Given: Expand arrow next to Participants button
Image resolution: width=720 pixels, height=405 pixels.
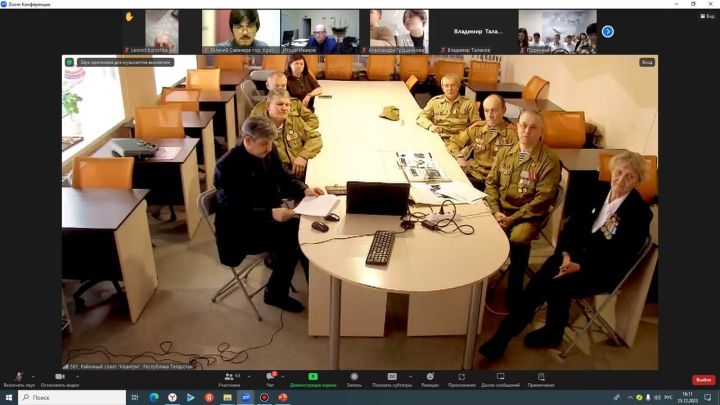Looking at the screenshot, I should [x=249, y=376].
